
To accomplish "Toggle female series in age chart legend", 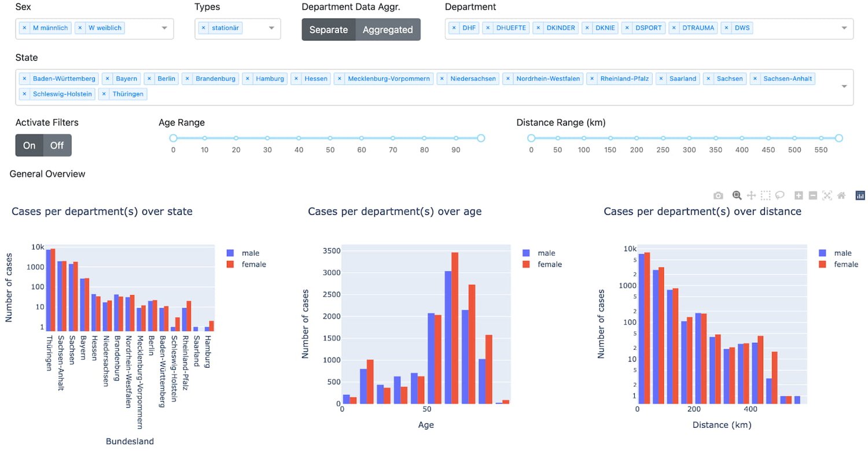I will click(x=543, y=264).
